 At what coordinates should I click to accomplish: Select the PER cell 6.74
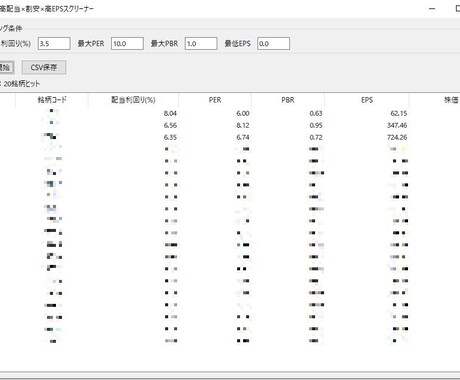(243, 137)
